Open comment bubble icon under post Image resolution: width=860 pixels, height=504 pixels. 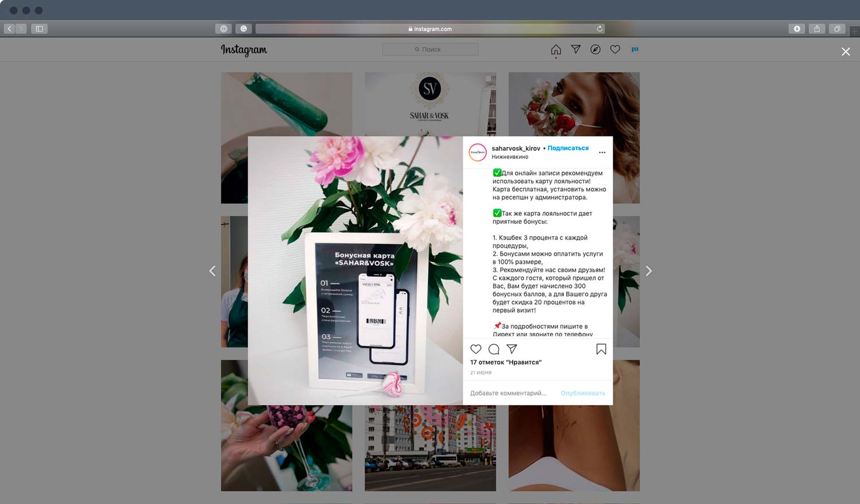click(494, 349)
